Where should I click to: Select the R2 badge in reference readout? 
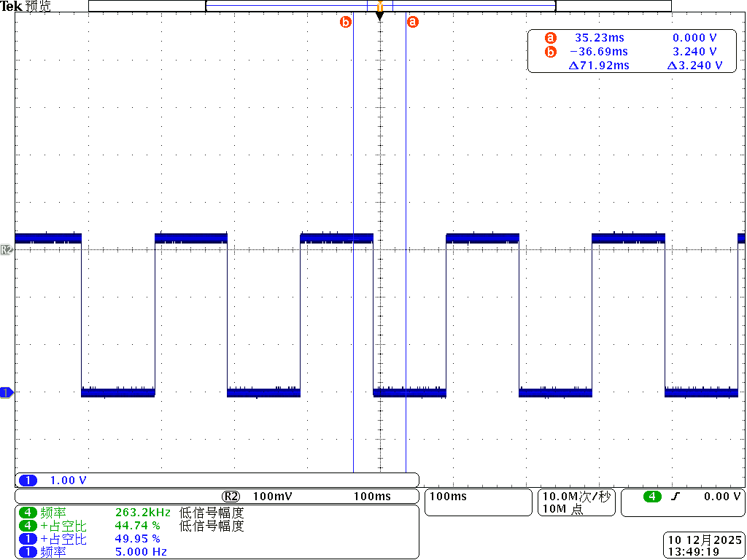pos(231,497)
